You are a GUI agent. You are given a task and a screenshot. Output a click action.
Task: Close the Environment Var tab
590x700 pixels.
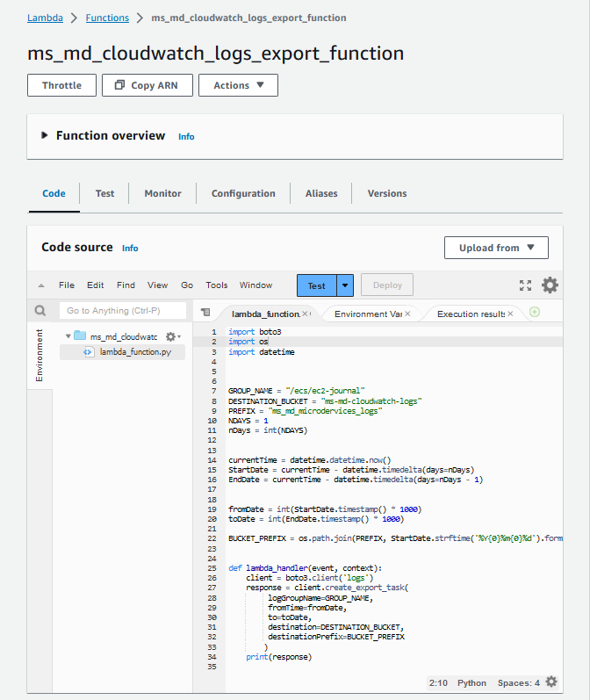[x=407, y=314]
